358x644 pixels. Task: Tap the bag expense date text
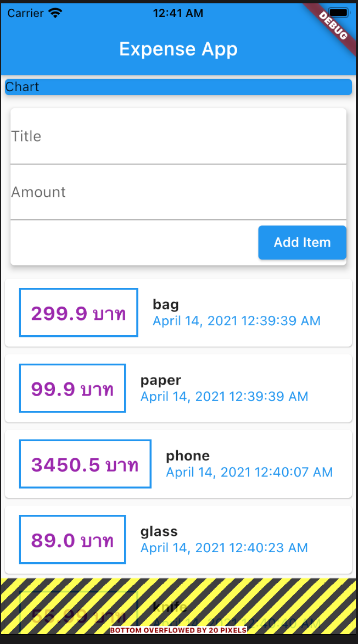[x=237, y=321]
